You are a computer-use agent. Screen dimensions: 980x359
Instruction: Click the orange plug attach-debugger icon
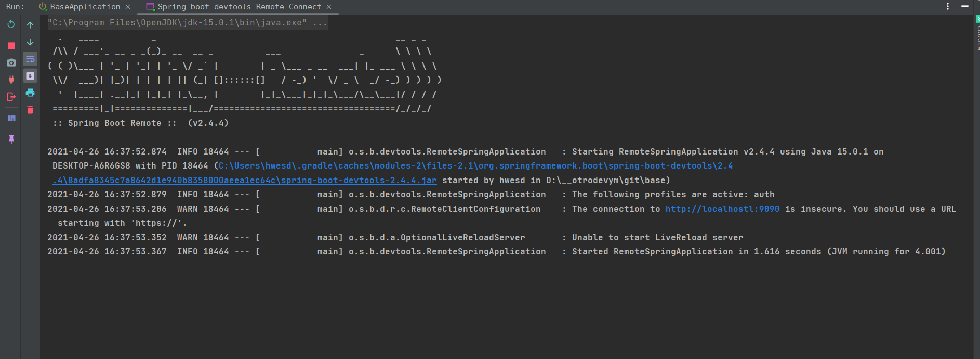(11, 80)
